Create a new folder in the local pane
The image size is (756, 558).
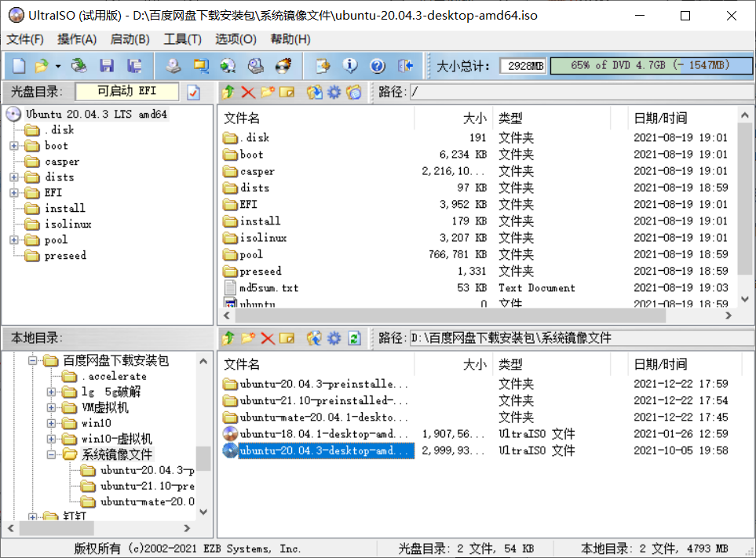pyautogui.click(x=248, y=338)
